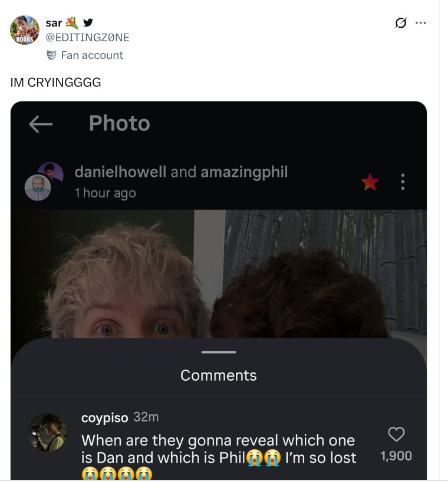Click the 1,900 likes count
This screenshot has width=448, height=481.
(x=396, y=456)
